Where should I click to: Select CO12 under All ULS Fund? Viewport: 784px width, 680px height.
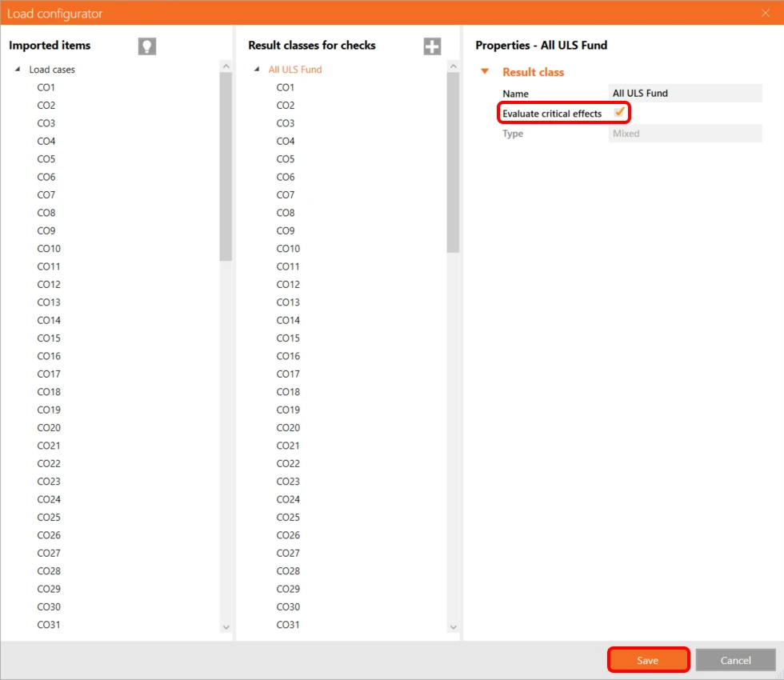(288, 284)
